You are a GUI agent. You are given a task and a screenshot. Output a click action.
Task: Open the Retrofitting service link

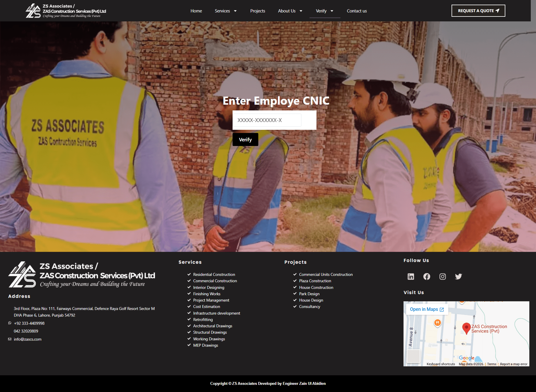pyautogui.click(x=203, y=319)
